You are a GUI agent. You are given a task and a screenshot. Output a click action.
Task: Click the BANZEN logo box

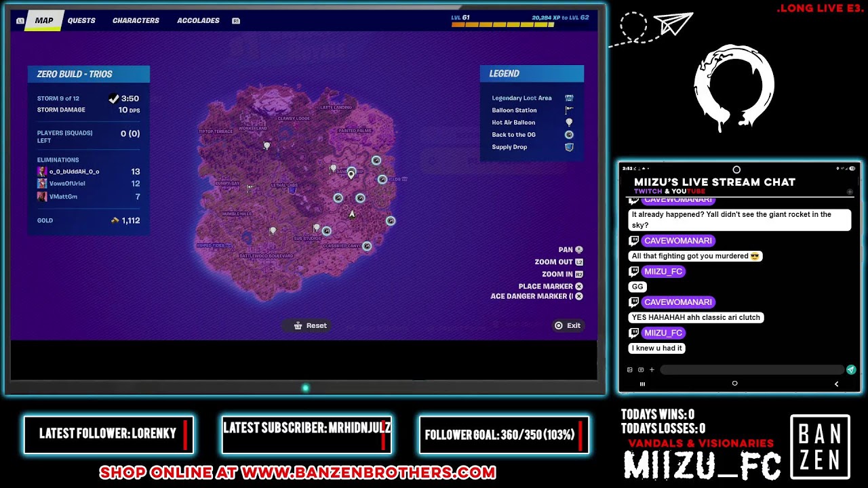[x=820, y=447]
